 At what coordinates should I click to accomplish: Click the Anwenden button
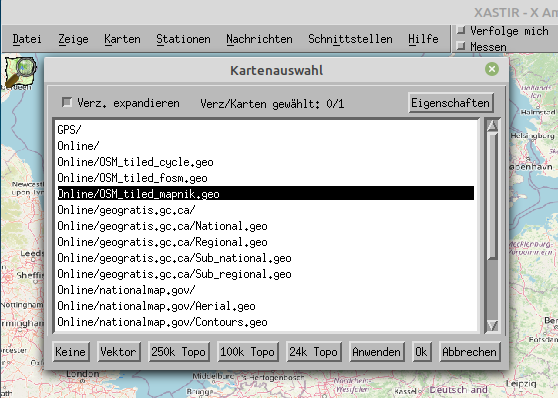(377, 352)
